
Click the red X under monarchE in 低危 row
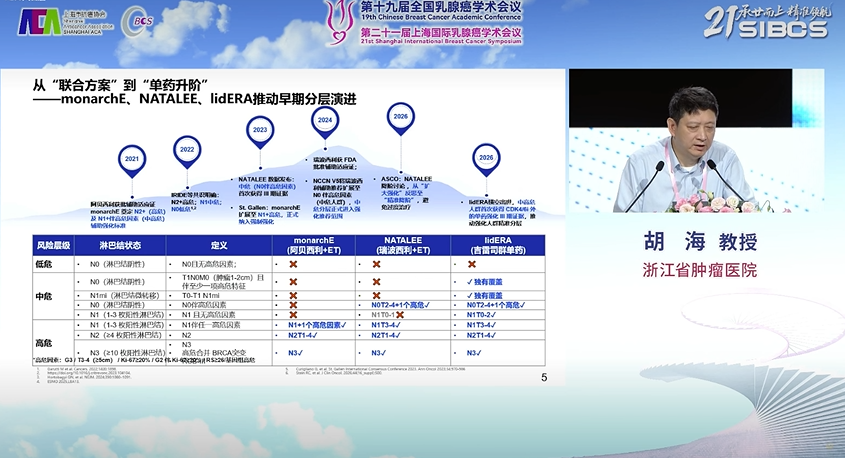coord(294,264)
